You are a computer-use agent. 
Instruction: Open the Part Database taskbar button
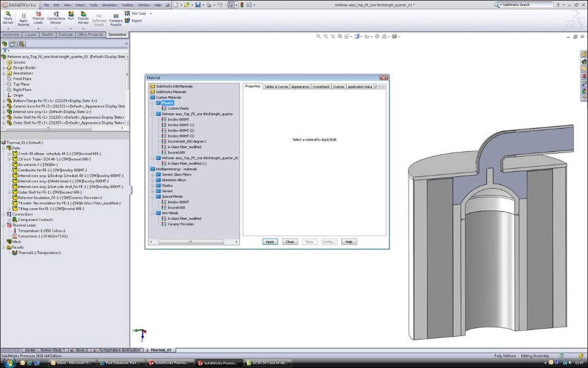point(121,362)
